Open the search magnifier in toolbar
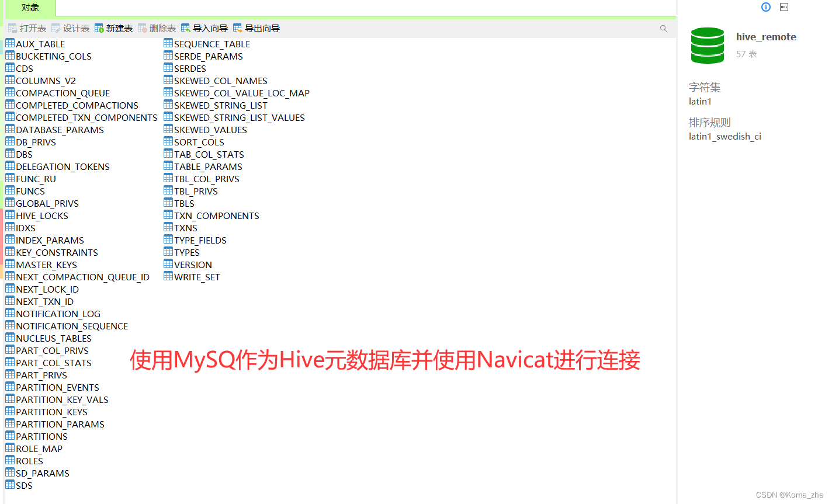Screen dimensions: 832x504 tap(663, 28)
